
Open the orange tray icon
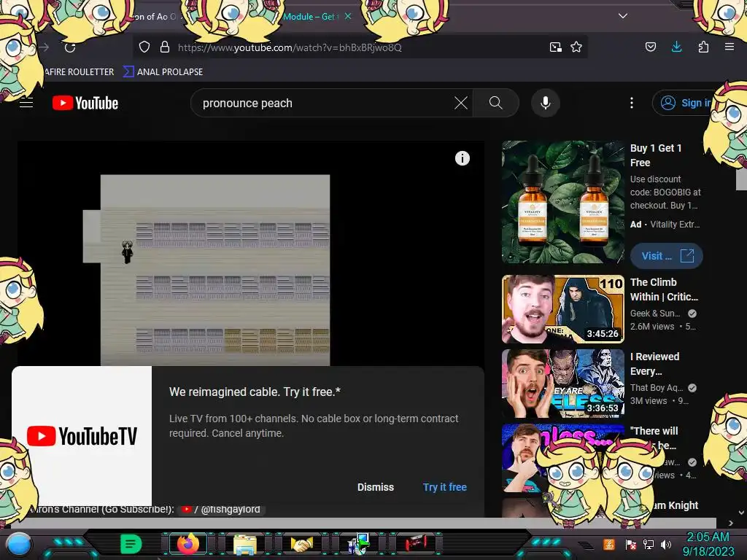[x=609, y=544]
